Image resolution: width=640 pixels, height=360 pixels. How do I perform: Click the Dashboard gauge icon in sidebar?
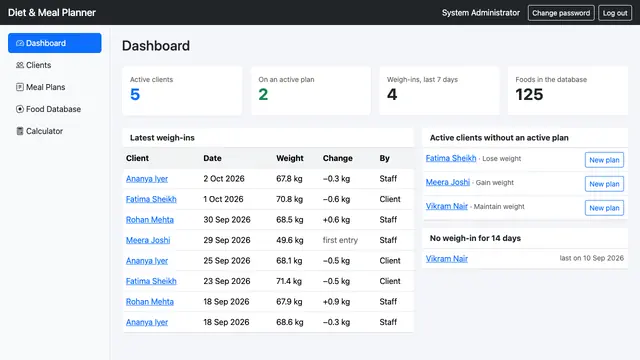(x=20, y=43)
